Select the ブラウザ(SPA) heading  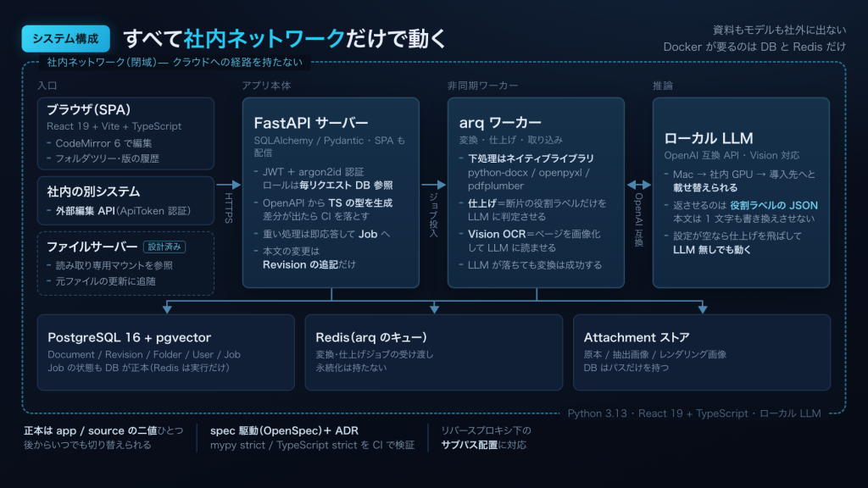(x=88, y=109)
